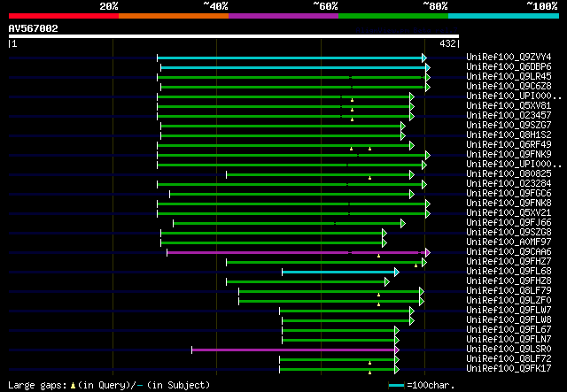Open hit UniRef100_Q9C6Z8
Screen dimensions: 567x392
(509, 87)
